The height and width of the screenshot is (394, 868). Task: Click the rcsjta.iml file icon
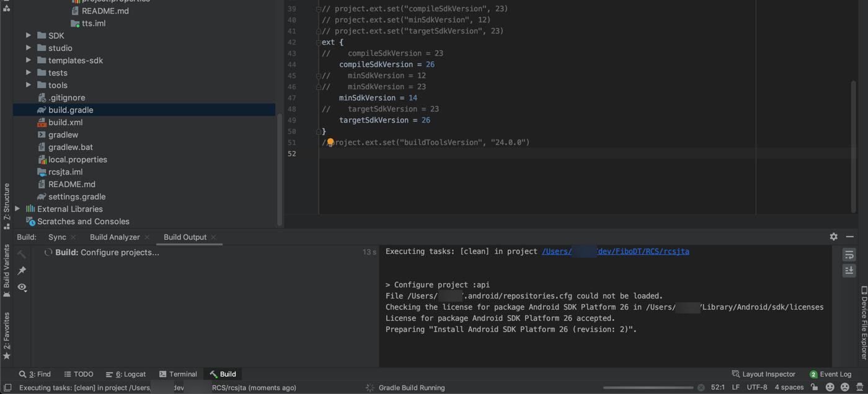(42, 172)
